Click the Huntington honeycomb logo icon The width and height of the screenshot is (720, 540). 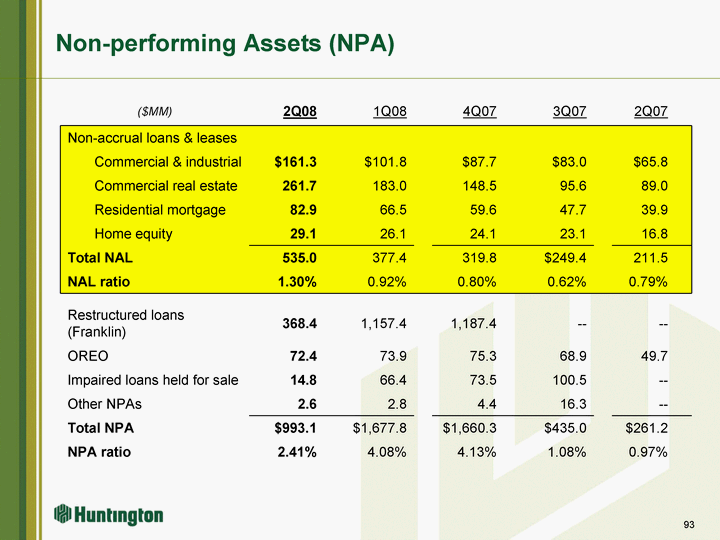[63, 515]
